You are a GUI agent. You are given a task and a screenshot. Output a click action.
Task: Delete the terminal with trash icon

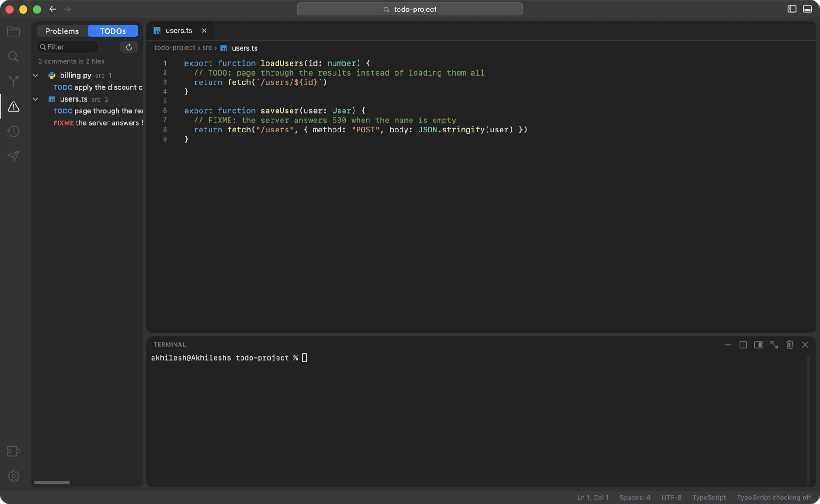[789, 345]
